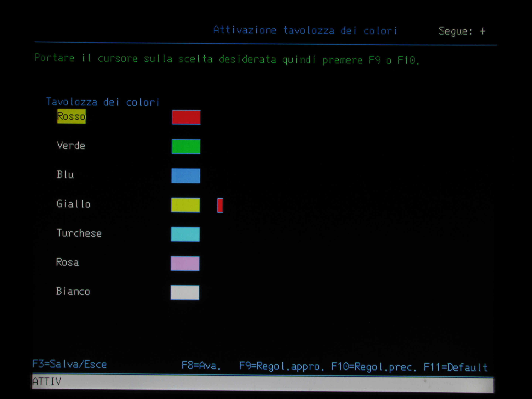
Task: Click the red swatch next to Rosso
Action: (186, 117)
